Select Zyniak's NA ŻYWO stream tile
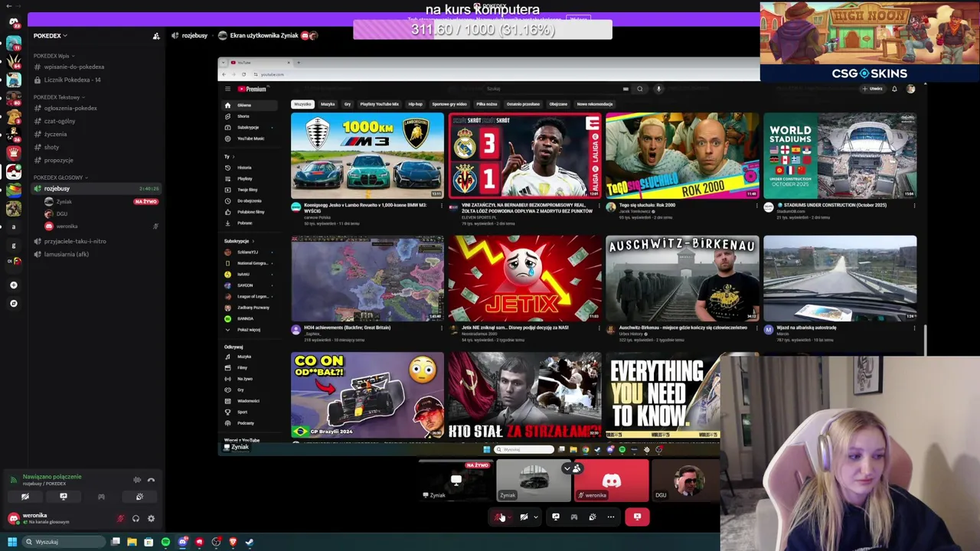The width and height of the screenshot is (980, 551). [456, 482]
